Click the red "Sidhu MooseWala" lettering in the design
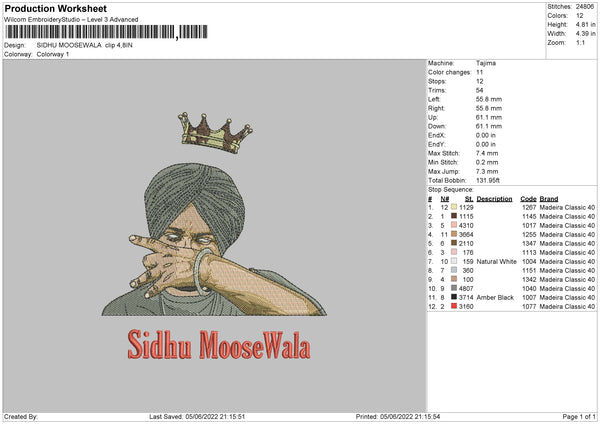The width and height of the screenshot is (600, 424). point(219,344)
